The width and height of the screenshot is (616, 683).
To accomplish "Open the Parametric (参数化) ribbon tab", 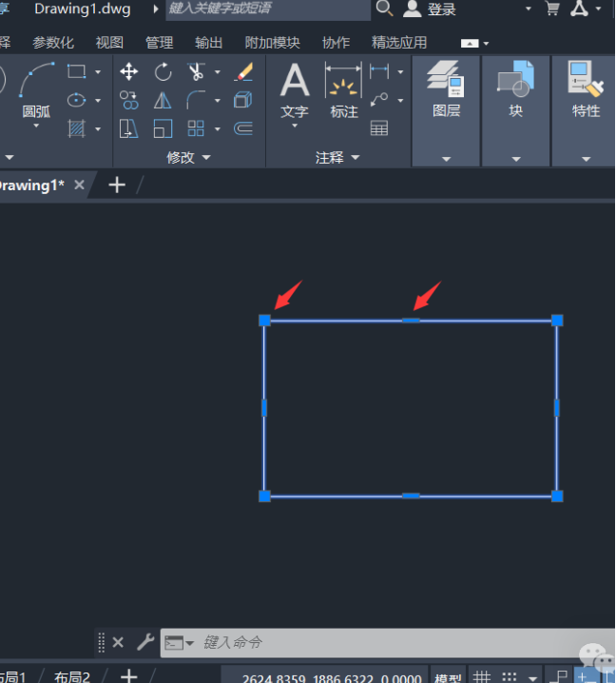I will 53,43.
